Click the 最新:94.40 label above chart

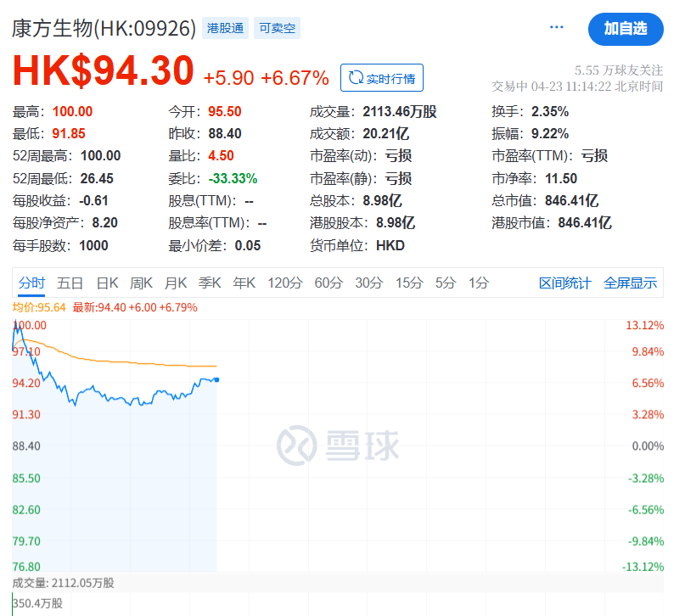pyautogui.click(x=135, y=307)
